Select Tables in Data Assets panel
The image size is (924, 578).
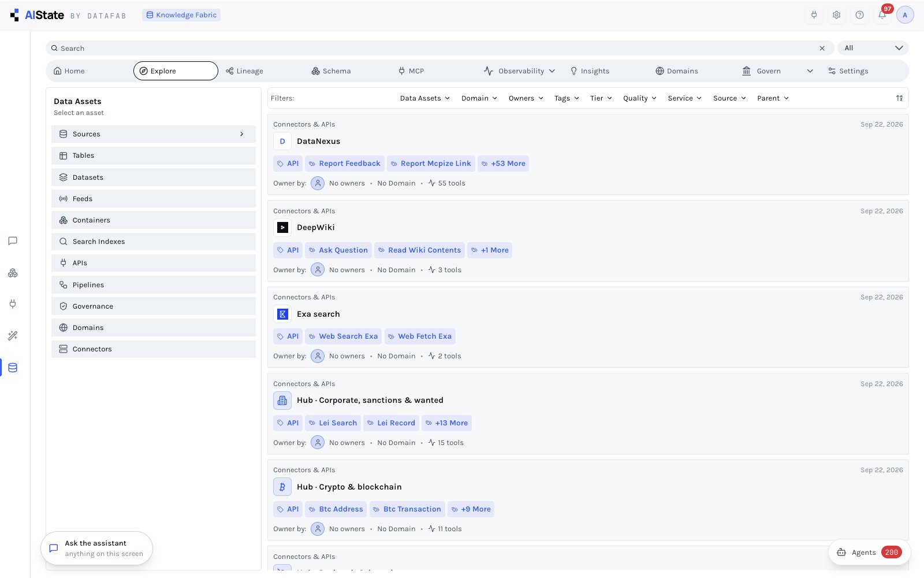point(154,155)
